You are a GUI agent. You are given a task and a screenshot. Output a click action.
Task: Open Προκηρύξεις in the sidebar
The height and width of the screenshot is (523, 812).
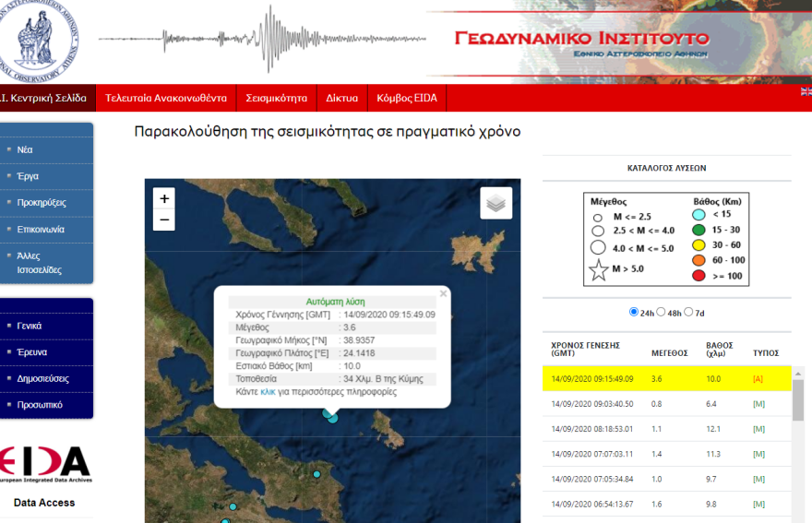(x=42, y=203)
